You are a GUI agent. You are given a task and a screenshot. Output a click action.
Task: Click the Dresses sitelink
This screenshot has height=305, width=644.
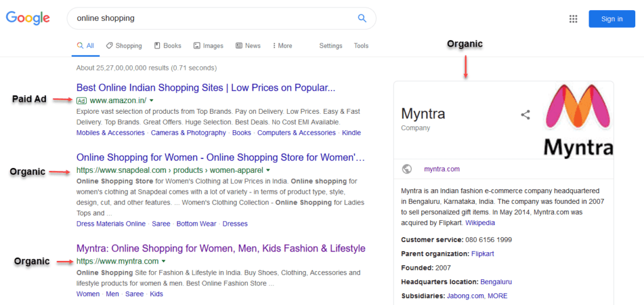tap(235, 224)
